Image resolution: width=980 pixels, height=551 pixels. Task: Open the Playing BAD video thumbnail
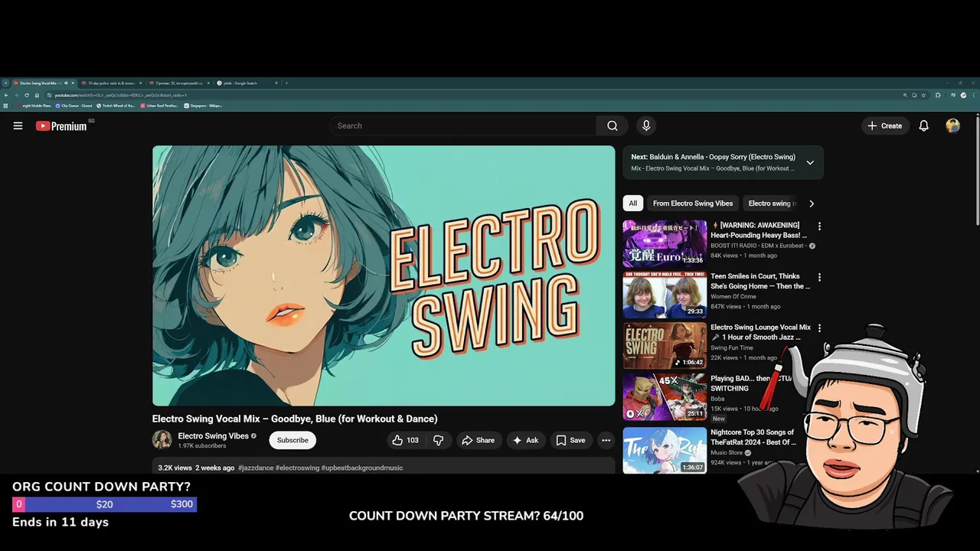point(665,396)
